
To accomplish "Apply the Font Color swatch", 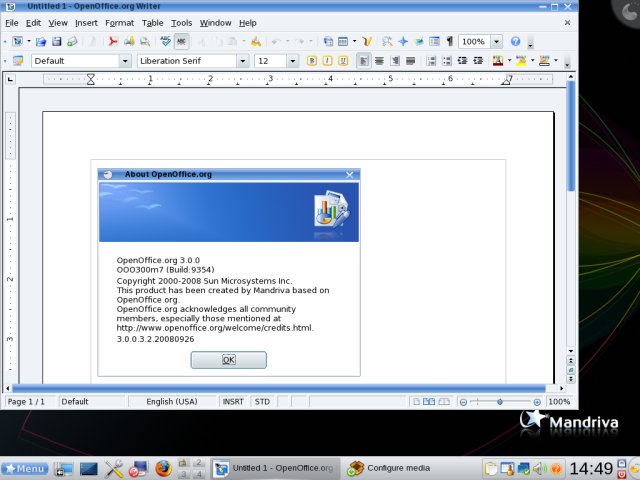I will click(x=498, y=61).
